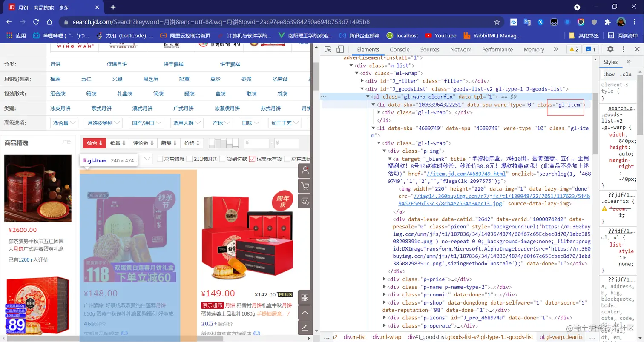This screenshot has width=644, height=342.
Task: Click the JD sidebar back-to-top arrow
Action: (305, 312)
